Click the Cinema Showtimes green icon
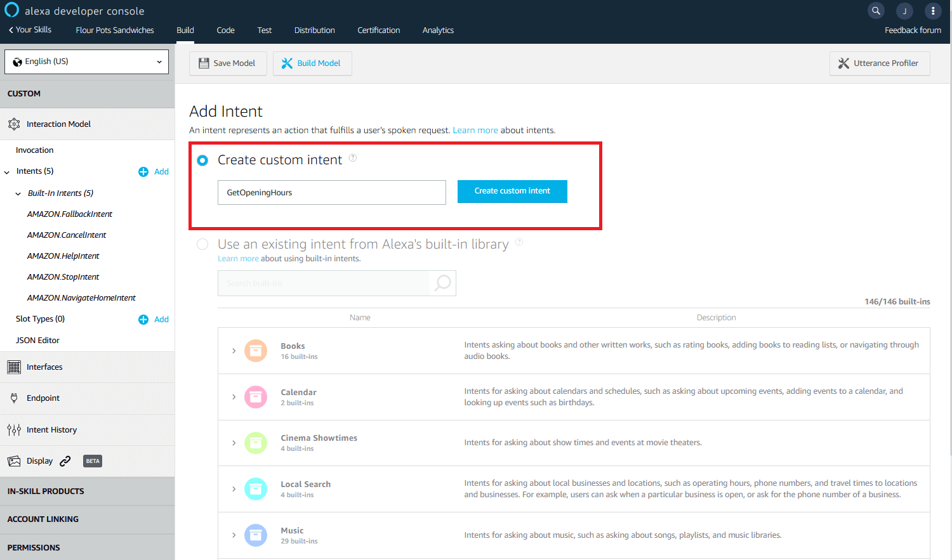952x560 pixels. (x=256, y=443)
